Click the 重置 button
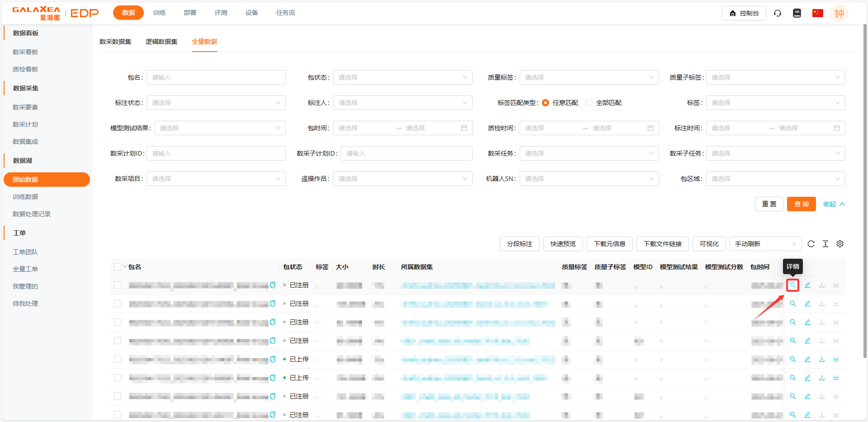The width and height of the screenshot is (868, 422). (x=769, y=204)
